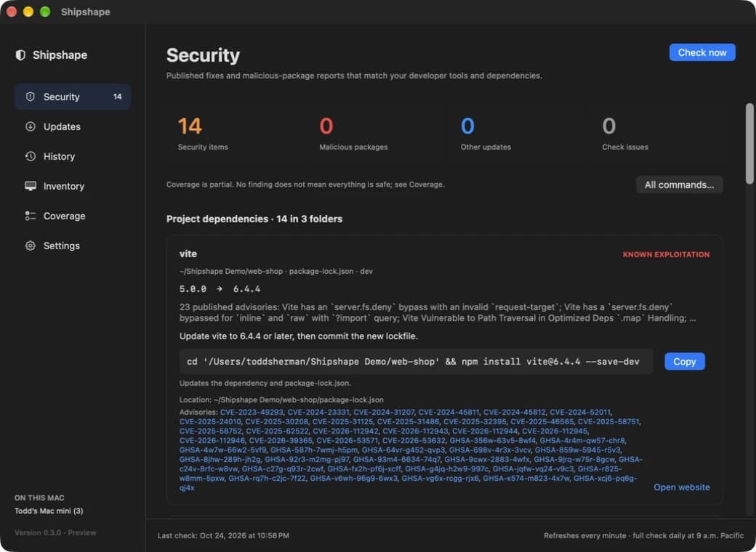Open advisory CVE-2024-45811
This screenshot has height=552, width=756.
click(x=449, y=413)
